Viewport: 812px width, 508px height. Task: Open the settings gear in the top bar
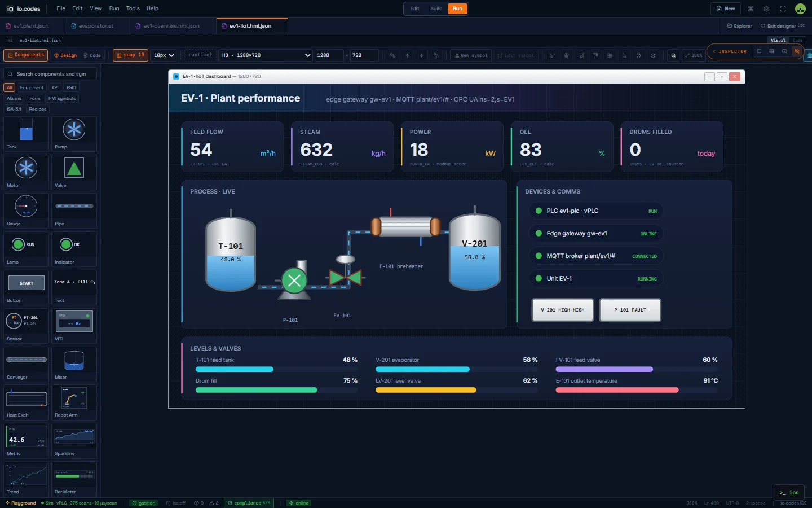coord(766,8)
